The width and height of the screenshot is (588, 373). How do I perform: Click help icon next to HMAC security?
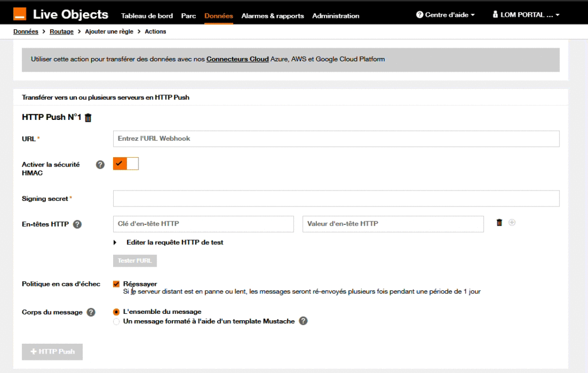point(100,165)
